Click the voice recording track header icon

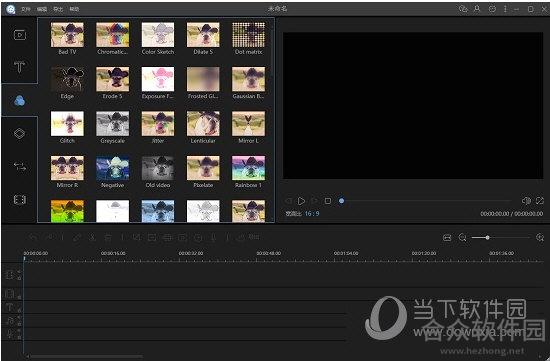10,334
